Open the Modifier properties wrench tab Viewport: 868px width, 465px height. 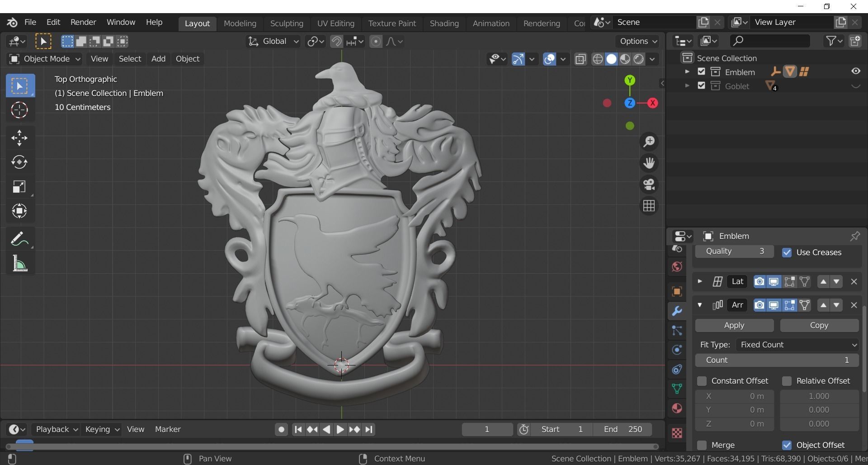point(677,311)
